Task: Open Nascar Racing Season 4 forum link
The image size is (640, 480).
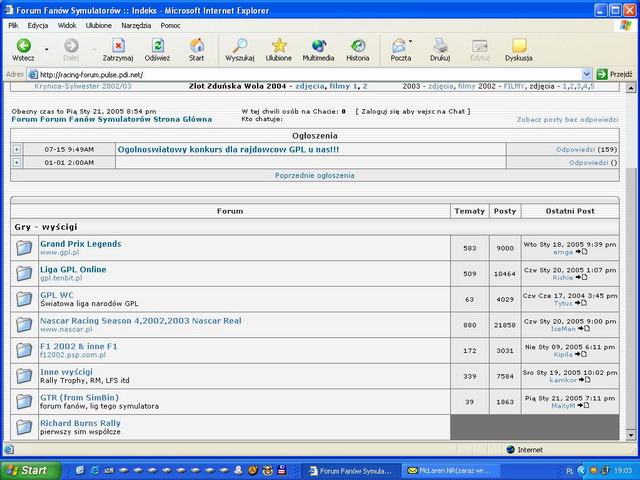Action: pyautogui.click(x=141, y=321)
